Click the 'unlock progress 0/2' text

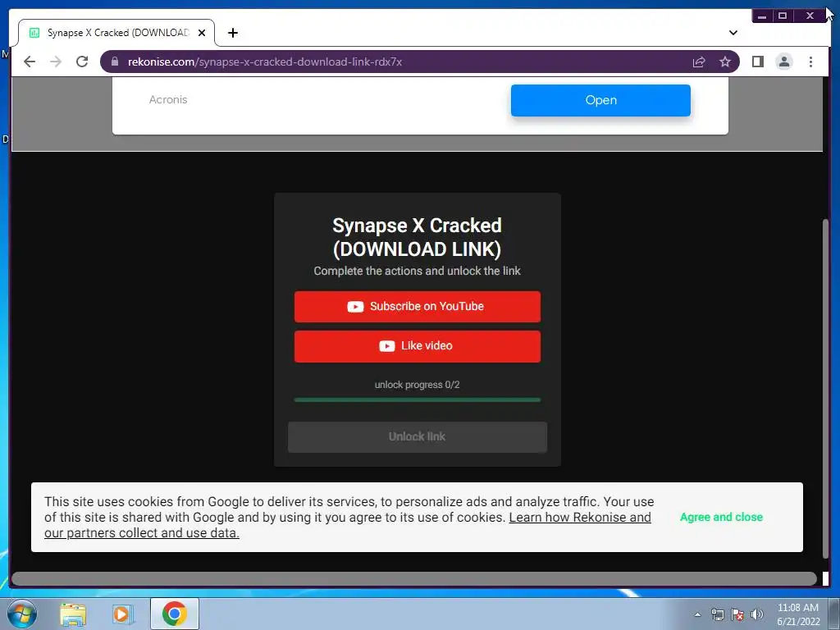[418, 385]
